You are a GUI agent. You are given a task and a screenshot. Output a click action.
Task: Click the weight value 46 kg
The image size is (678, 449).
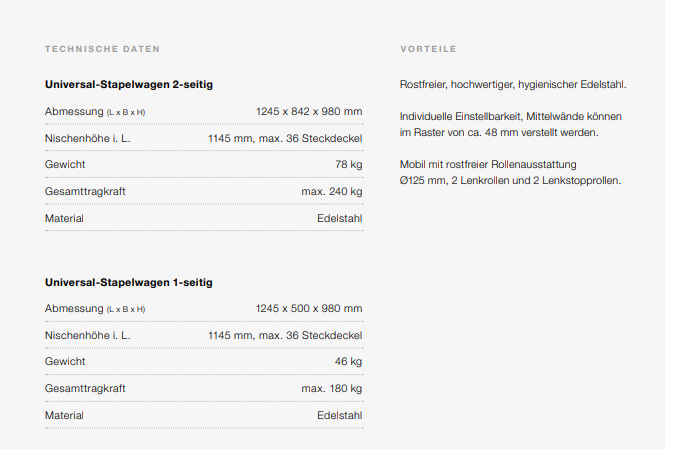click(x=348, y=361)
